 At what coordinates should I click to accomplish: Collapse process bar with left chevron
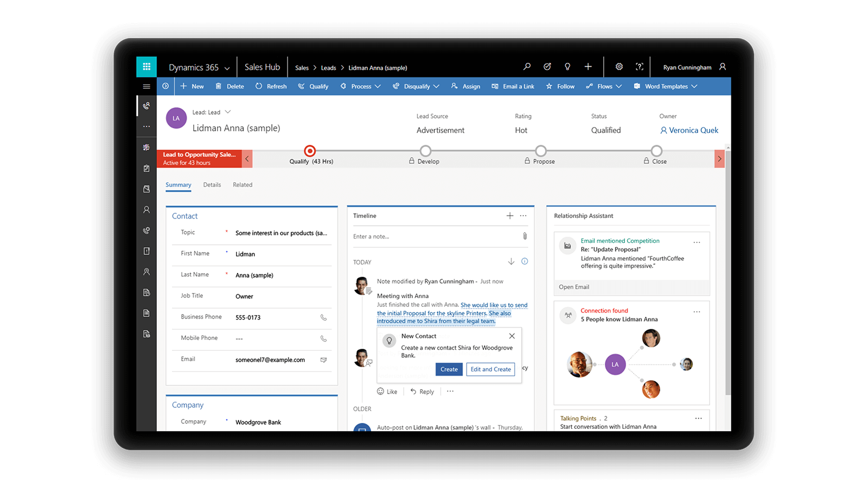tap(247, 159)
